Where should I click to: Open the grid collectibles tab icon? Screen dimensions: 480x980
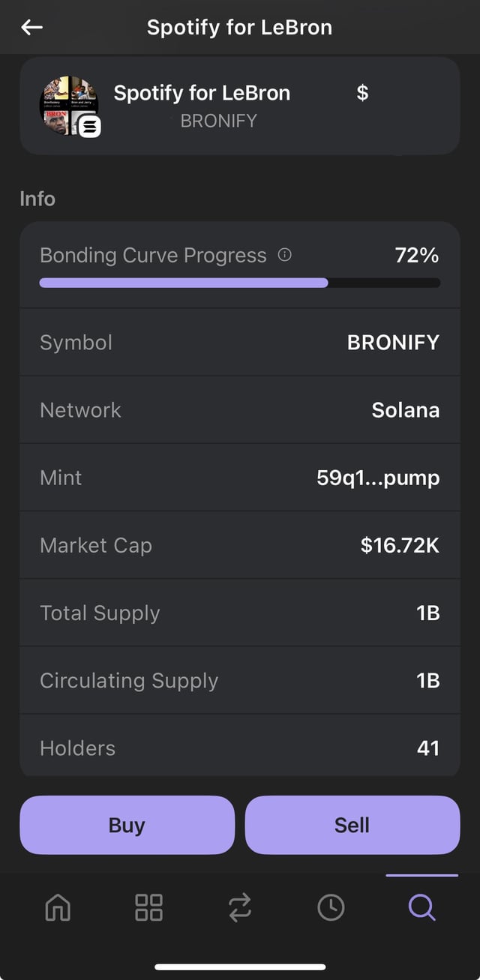click(148, 907)
